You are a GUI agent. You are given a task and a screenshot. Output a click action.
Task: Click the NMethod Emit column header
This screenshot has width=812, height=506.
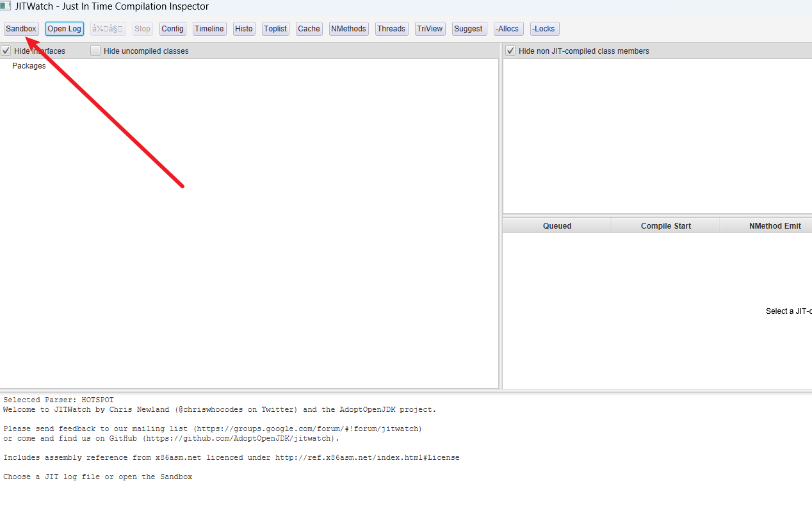(775, 226)
